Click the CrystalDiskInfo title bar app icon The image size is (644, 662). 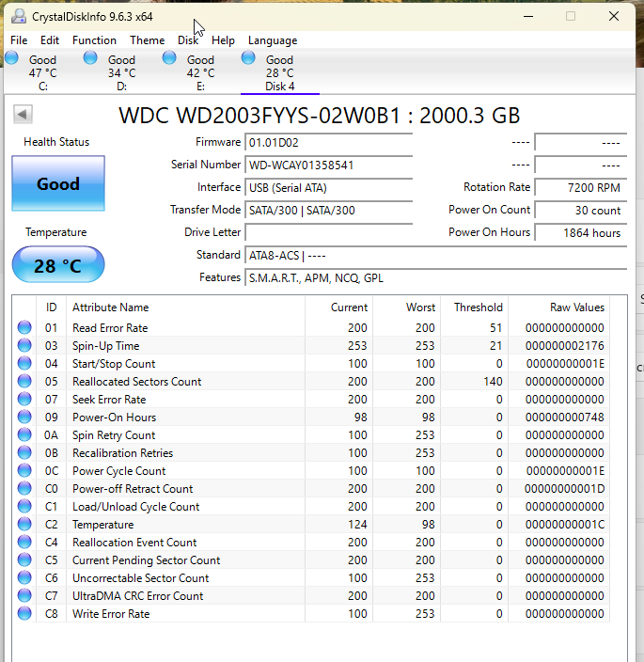point(19,17)
